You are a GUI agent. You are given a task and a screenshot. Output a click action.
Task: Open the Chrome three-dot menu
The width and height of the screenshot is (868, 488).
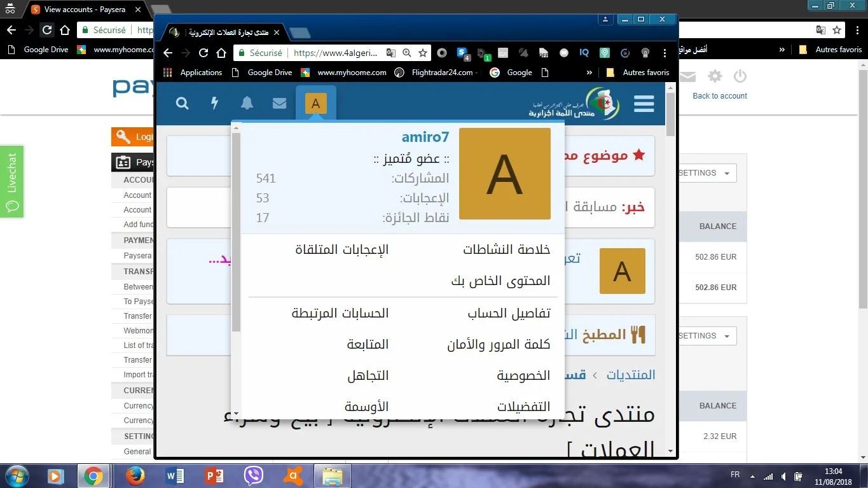coord(665,53)
